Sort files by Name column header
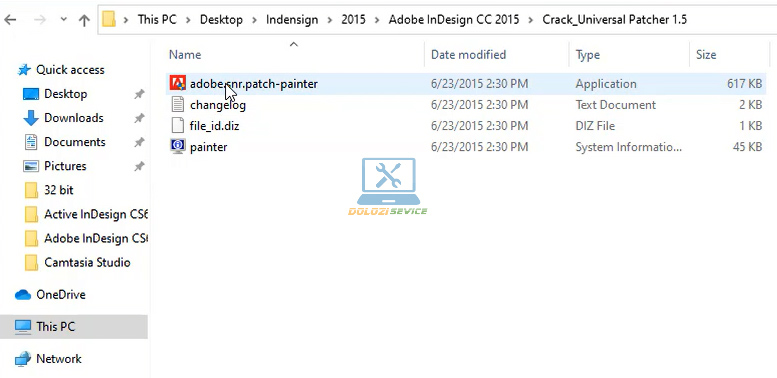This screenshot has width=777, height=378. [185, 54]
